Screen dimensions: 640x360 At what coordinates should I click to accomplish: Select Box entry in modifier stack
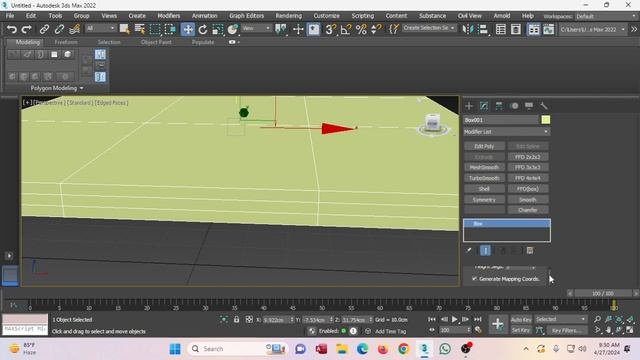[x=507, y=223]
